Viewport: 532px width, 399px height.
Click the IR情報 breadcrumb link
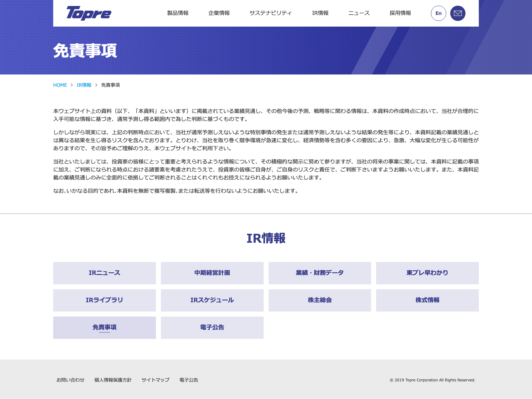[x=84, y=85]
